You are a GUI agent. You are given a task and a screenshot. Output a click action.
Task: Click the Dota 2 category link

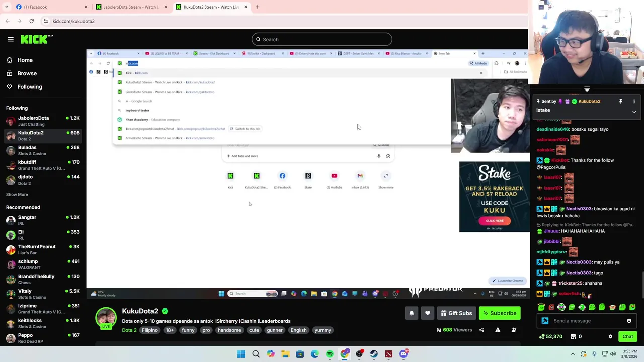(x=129, y=330)
